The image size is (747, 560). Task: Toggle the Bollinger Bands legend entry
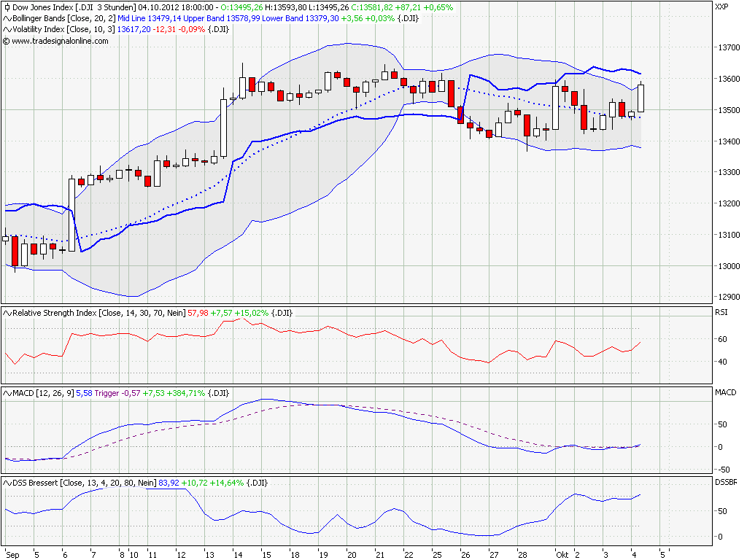pos(58,18)
